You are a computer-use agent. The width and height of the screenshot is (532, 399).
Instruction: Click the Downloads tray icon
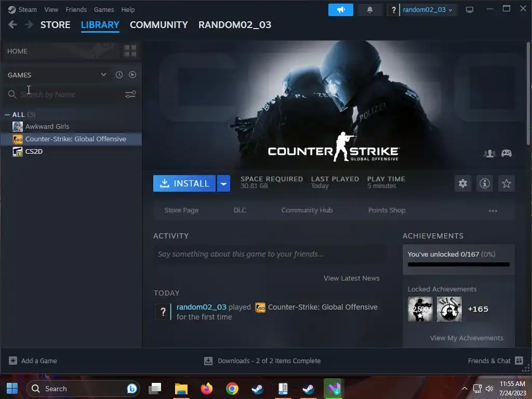208,361
